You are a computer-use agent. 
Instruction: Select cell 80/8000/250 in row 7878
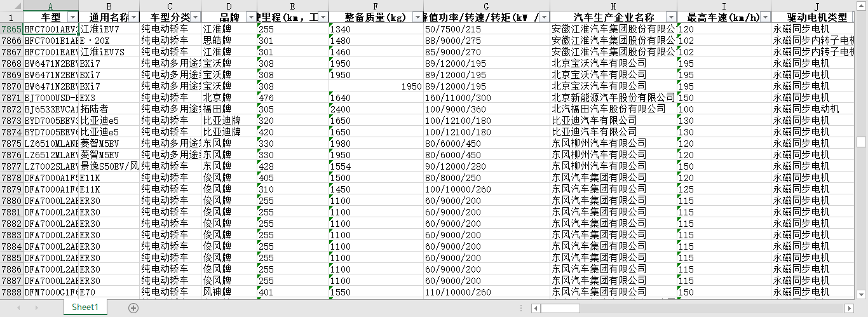tap(487, 177)
